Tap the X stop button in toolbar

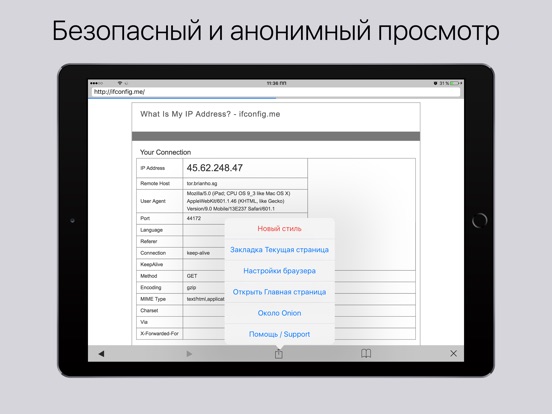pos(453,353)
